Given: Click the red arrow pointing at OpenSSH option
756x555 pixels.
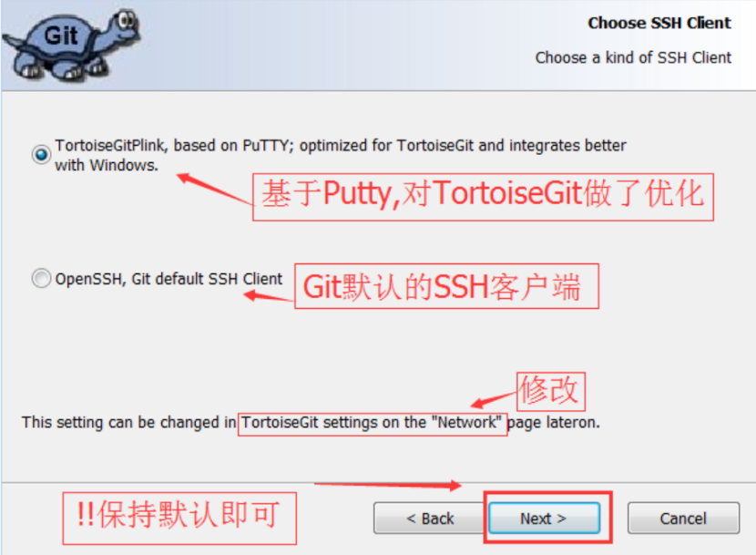Looking at the screenshot, I should click(x=268, y=296).
